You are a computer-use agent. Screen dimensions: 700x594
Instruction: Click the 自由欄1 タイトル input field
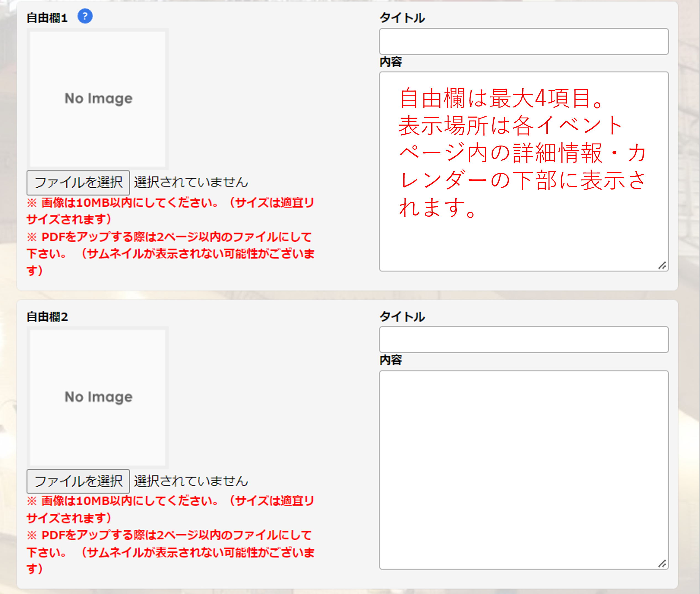[524, 41]
